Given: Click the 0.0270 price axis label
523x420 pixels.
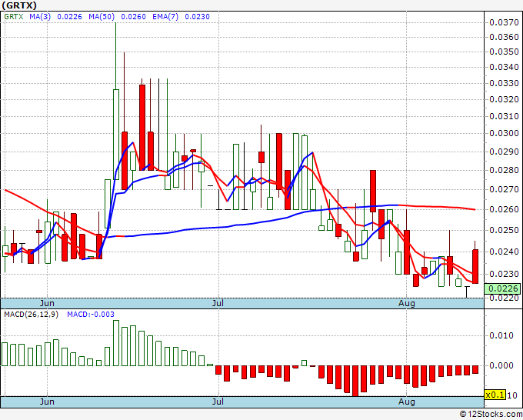Looking at the screenshot, I should 504,189.
